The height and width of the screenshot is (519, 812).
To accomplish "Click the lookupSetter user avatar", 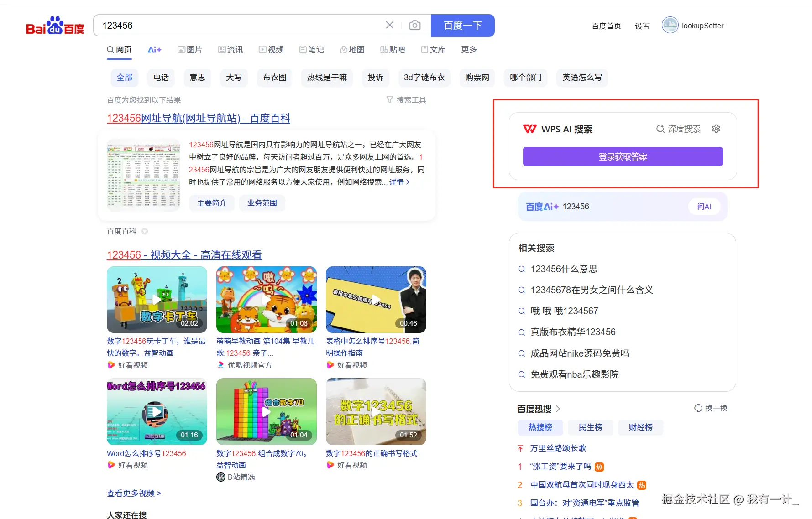I will (x=670, y=26).
